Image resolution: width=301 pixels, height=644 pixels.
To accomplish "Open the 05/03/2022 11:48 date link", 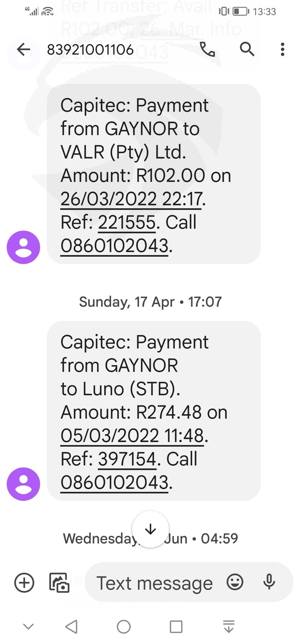I will click(x=132, y=436).
